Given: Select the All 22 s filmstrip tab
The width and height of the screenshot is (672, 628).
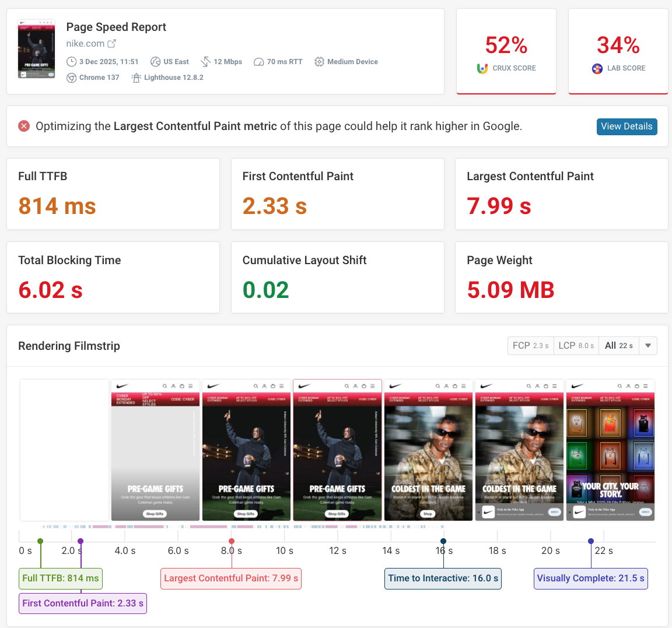Looking at the screenshot, I should [618, 345].
